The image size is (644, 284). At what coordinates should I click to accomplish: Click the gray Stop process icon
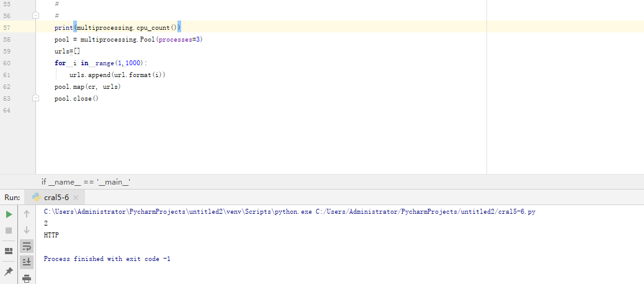(x=9, y=231)
